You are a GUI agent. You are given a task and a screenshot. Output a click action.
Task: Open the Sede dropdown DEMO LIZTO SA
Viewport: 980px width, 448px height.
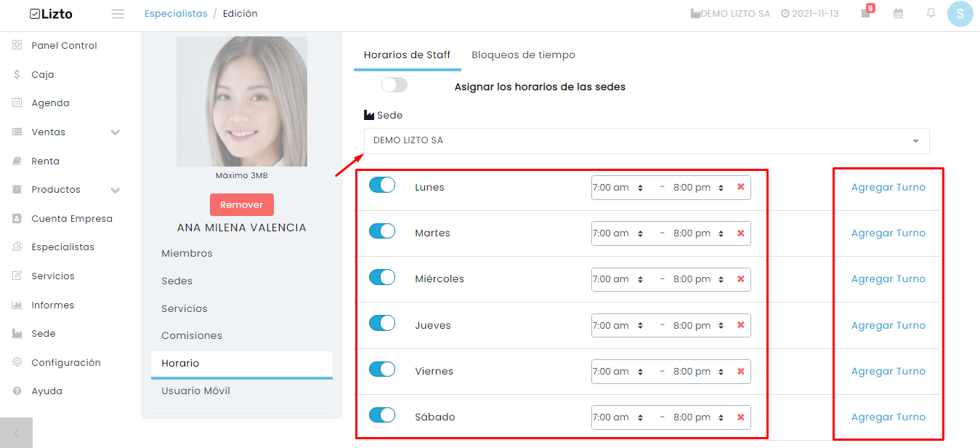pyautogui.click(x=647, y=140)
